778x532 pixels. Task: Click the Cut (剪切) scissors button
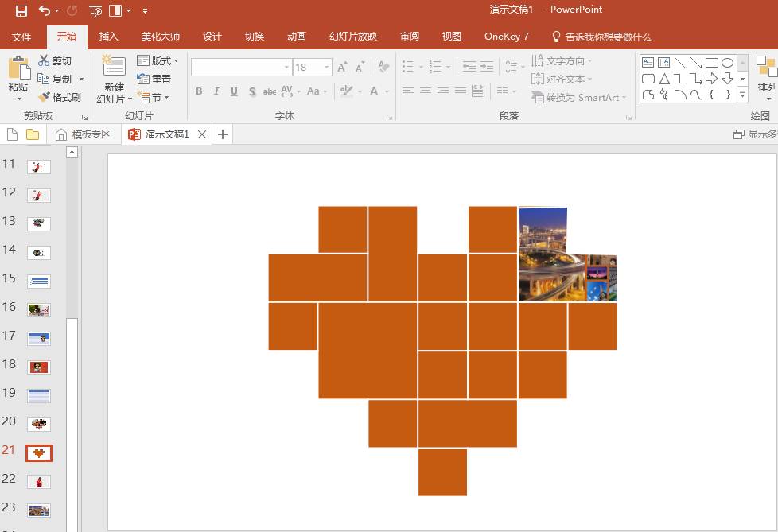tap(55, 60)
